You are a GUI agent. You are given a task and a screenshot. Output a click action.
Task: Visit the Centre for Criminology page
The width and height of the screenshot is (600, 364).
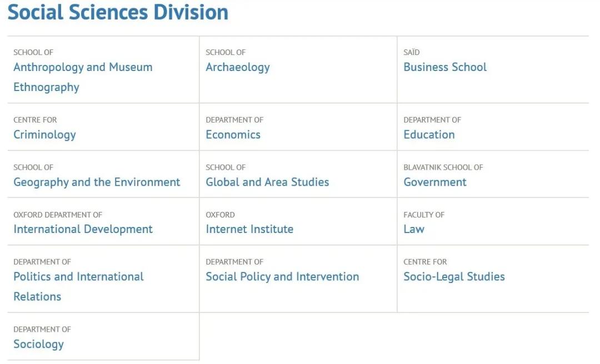(44, 135)
